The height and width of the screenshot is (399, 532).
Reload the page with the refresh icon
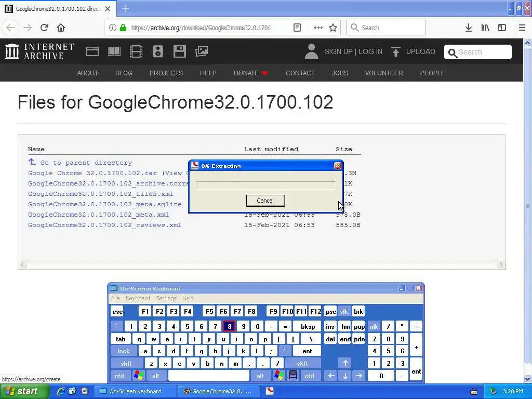[44, 28]
